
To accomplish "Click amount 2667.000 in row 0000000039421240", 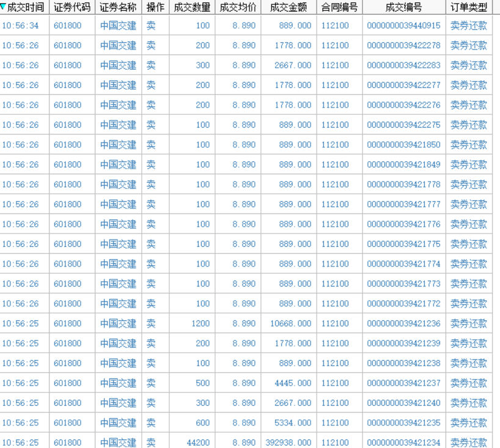I will [x=293, y=403].
